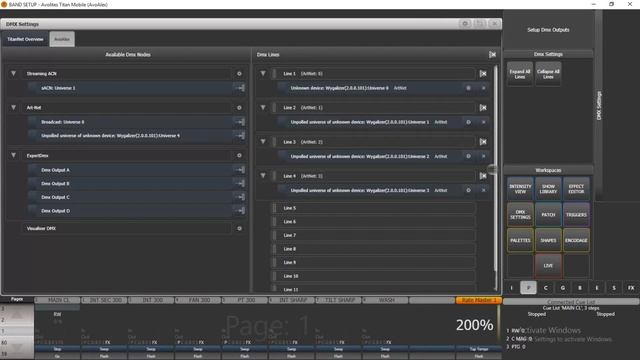The image size is (640, 360).
Task: Remove Universe 3 node from Line 4
Action: click(484, 190)
